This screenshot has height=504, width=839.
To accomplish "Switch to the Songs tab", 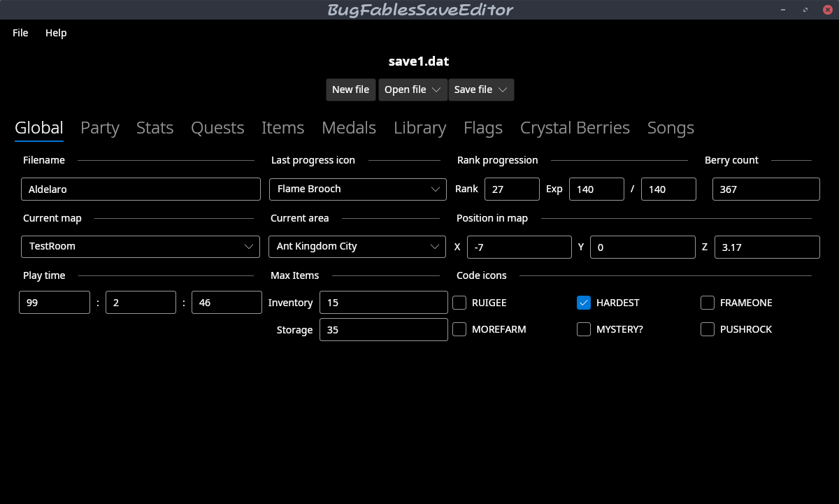I will point(671,128).
